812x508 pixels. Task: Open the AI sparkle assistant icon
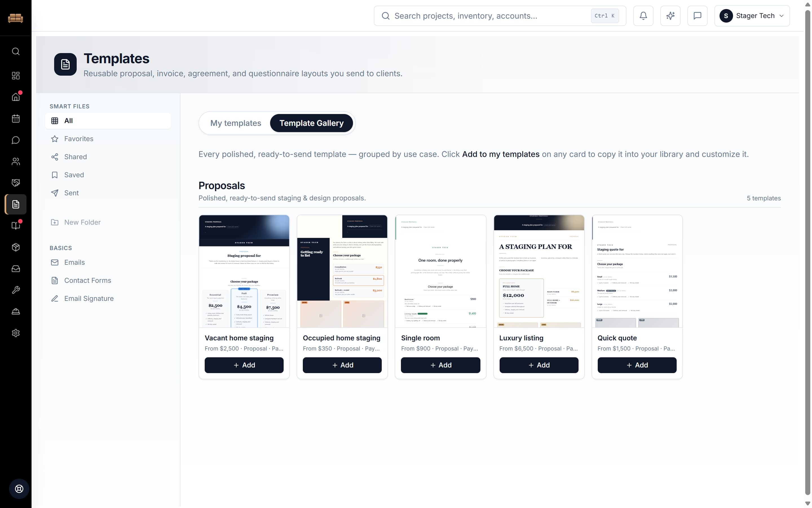[670, 16]
